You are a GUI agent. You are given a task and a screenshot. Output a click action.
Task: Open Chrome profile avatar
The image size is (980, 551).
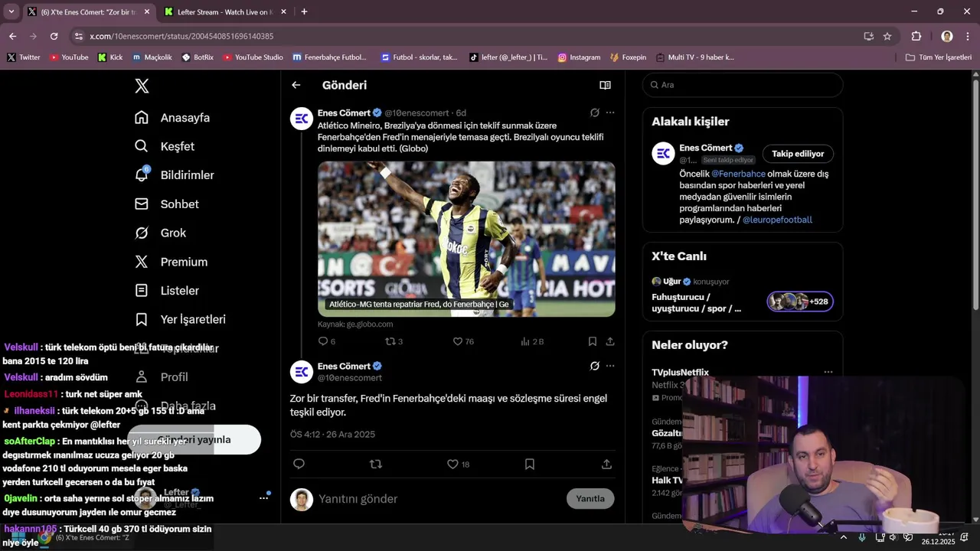pyautogui.click(x=947, y=36)
